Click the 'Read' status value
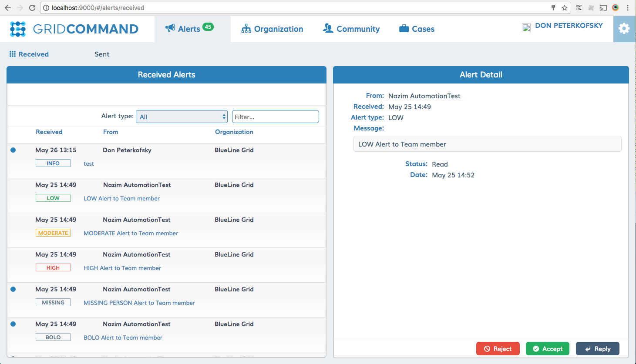The image size is (636, 364). [440, 164]
